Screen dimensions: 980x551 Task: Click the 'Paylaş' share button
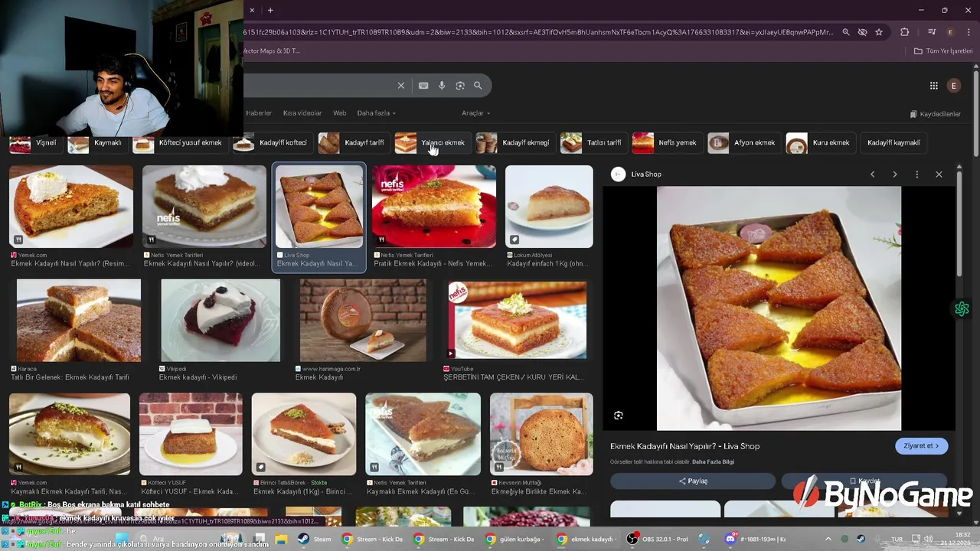coord(693,481)
